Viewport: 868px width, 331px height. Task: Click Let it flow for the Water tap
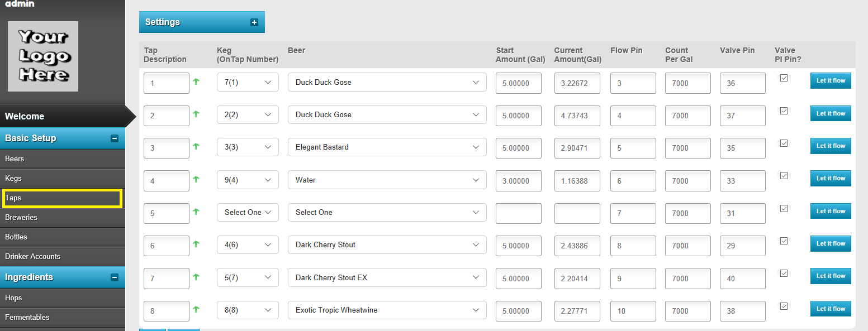[831, 179]
